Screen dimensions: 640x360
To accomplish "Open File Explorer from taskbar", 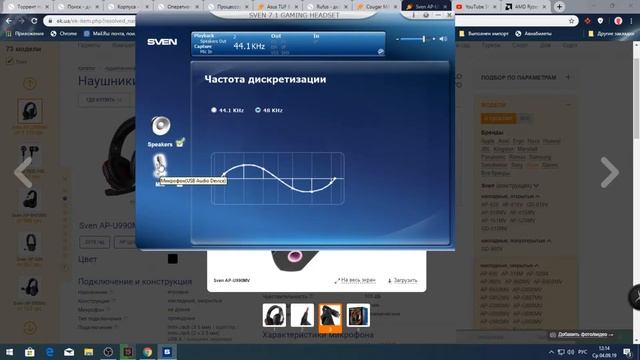I will (89, 351).
